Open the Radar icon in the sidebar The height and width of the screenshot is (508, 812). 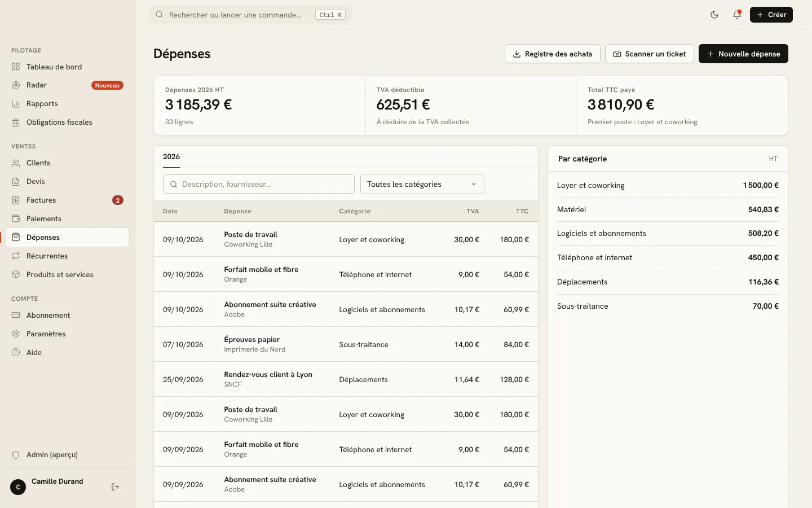click(x=16, y=85)
